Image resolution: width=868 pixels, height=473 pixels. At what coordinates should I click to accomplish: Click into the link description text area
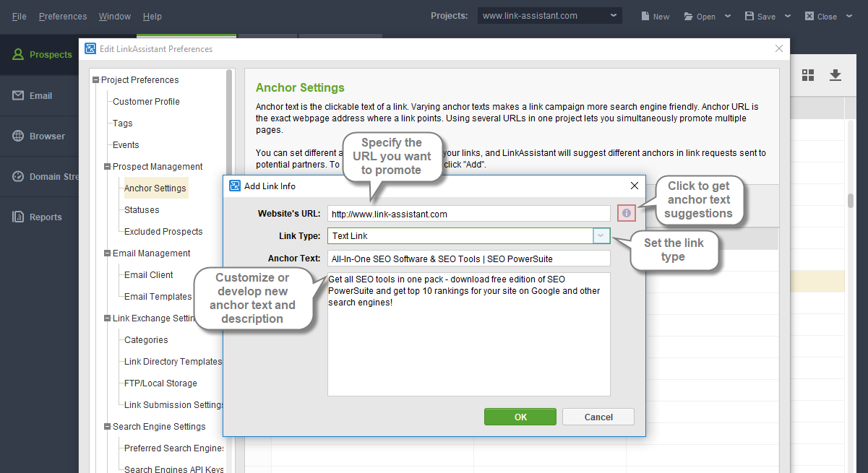click(x=469, y=334)
